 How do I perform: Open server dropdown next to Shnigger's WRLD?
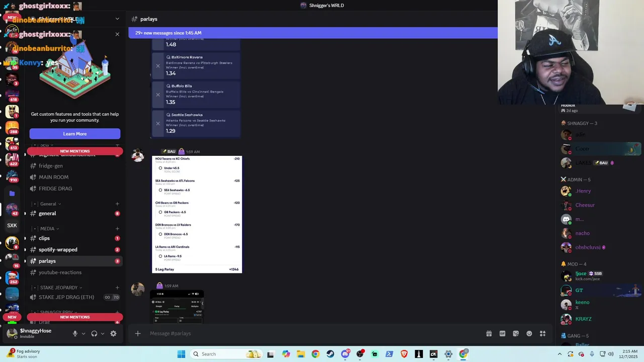[x=117, y=19]
